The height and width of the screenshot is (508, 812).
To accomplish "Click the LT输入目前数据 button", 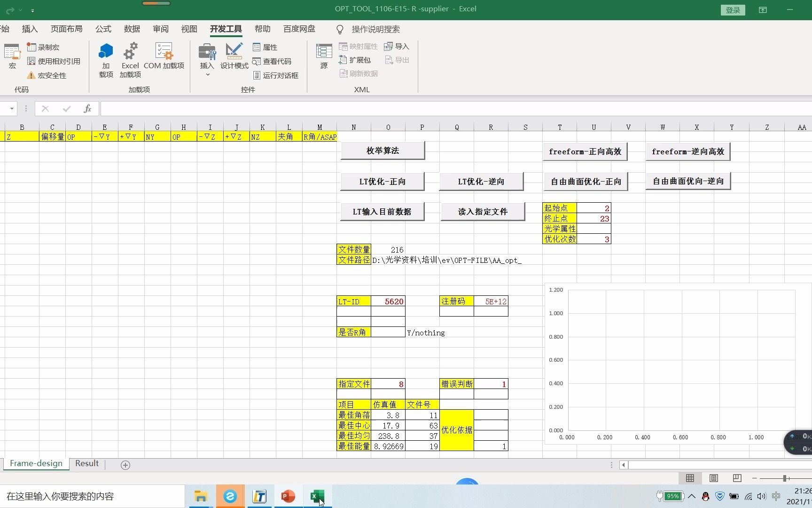I will [382, 212].
